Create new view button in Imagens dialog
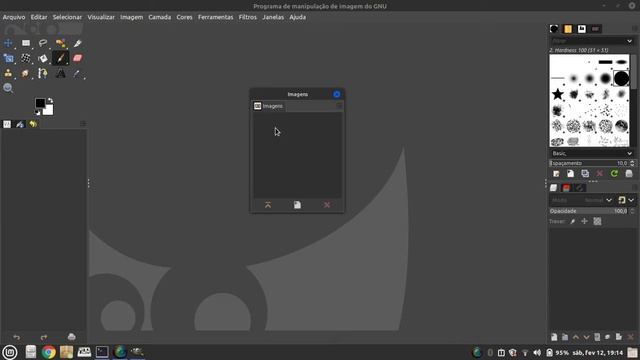 pos(297,205)
